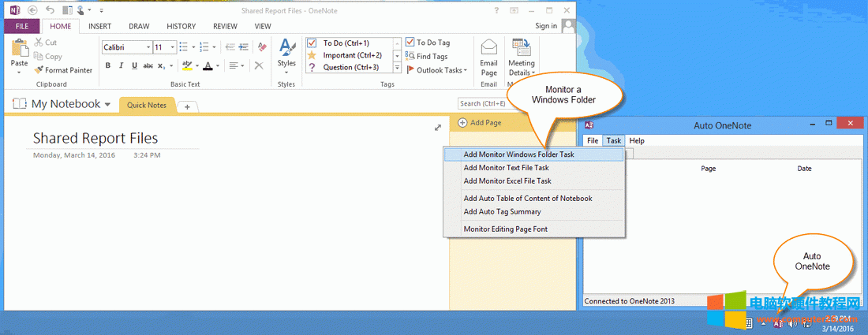
Task: Click into the Search (Ctrl+E) box
Action: pos(481,103)
